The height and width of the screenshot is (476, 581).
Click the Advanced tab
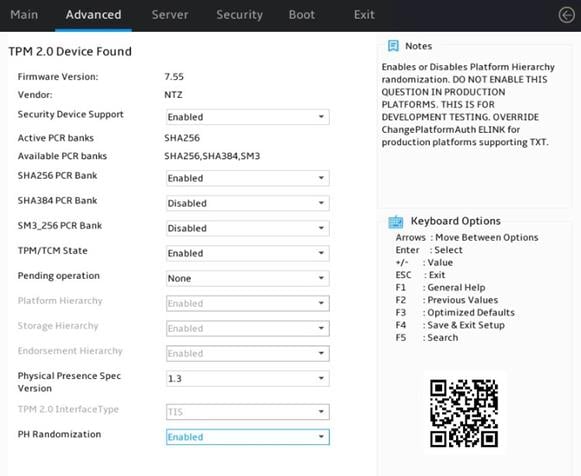pos(93,15)
